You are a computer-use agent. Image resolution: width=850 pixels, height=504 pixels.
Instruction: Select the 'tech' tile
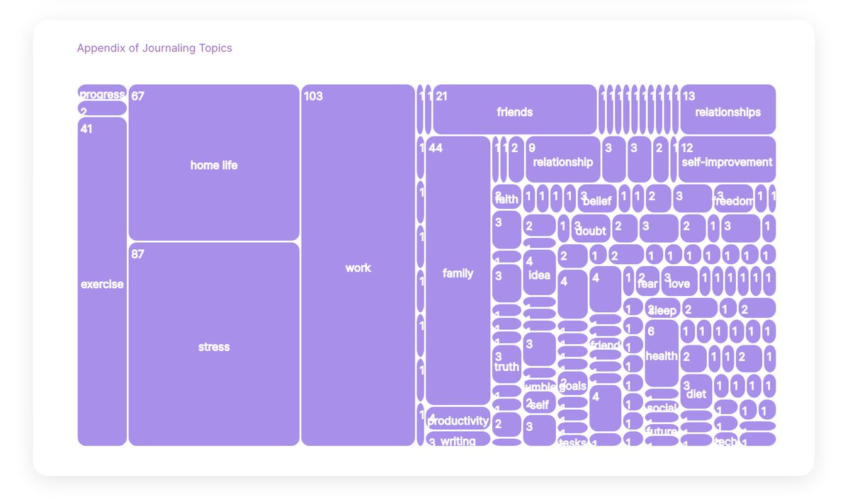(726, 440)
